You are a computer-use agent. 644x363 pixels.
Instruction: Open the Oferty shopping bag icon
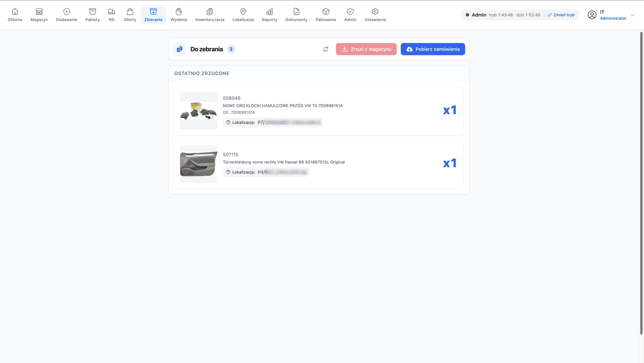[130, 12]
